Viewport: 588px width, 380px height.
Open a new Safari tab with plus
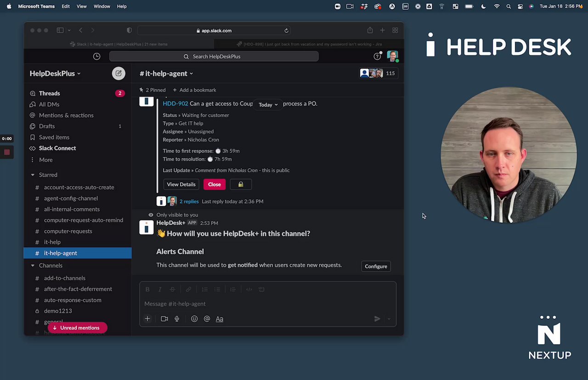coord(382,30)
